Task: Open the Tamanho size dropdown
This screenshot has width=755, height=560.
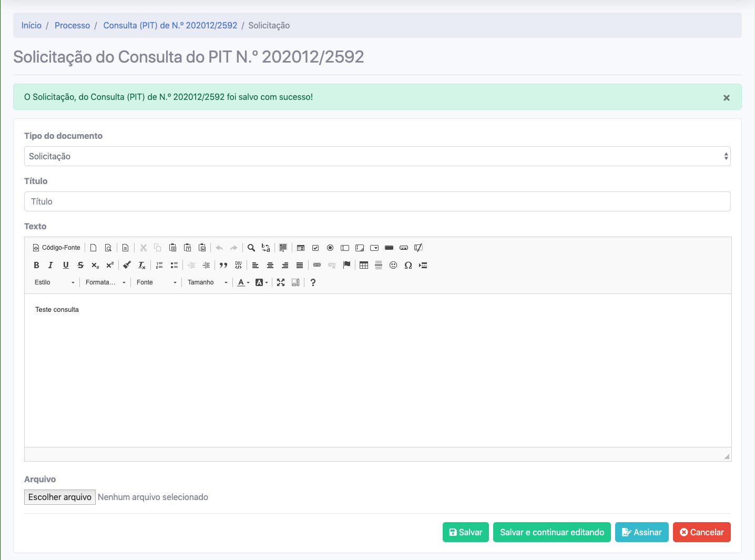Action: (x=208, y=282)
